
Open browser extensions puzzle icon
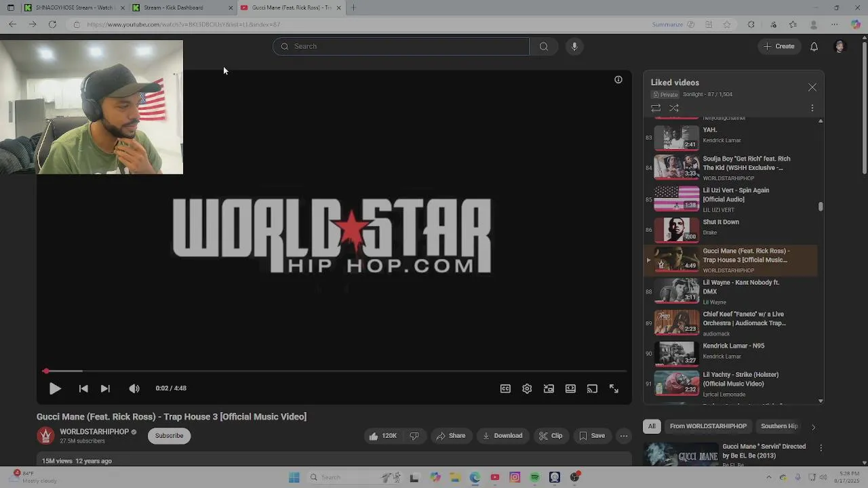[x=751, y=24]
